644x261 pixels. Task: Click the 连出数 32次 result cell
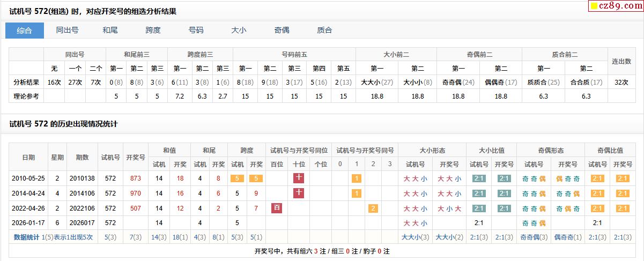pyautogui.click(x=621, y=83)
